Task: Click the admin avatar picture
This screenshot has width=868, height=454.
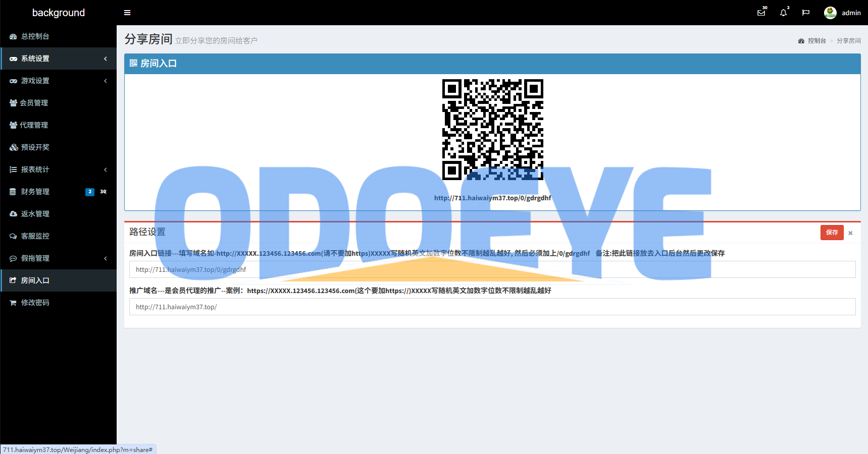Action: pos(830,13)
